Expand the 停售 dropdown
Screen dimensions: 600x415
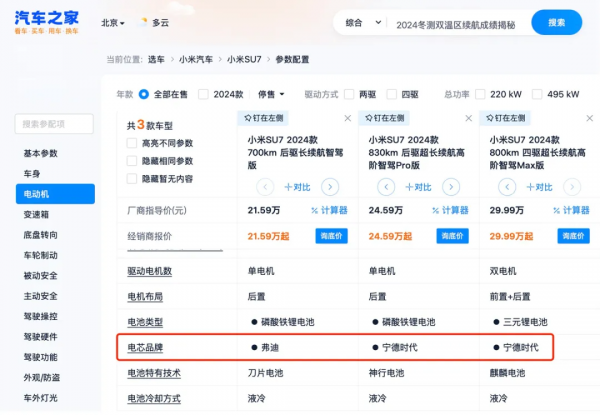(x=271, y=94)
